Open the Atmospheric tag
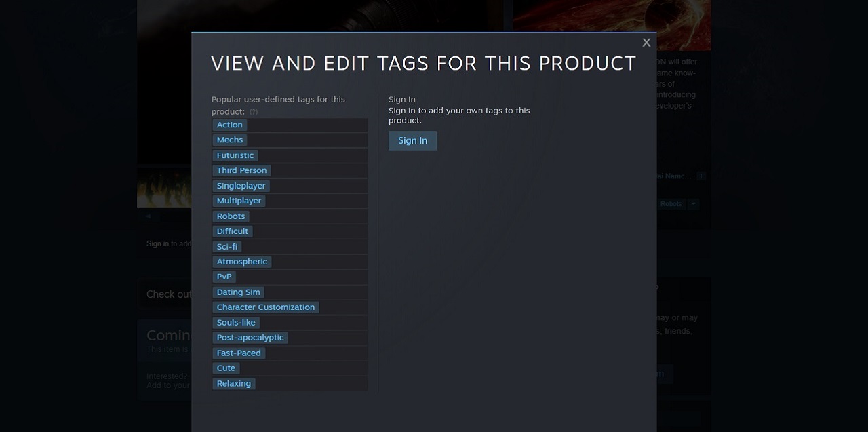Screen dimensions: 868x432 [x=241, y=262]
